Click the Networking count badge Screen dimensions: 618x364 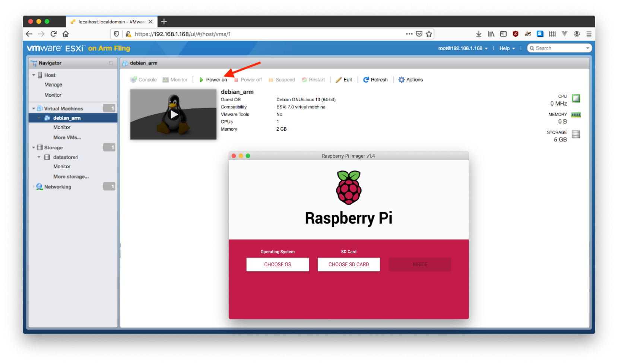[x=109, y=186]
